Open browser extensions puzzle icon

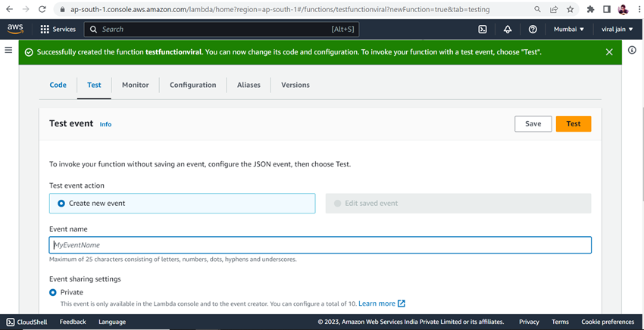[x=591, y=9]
